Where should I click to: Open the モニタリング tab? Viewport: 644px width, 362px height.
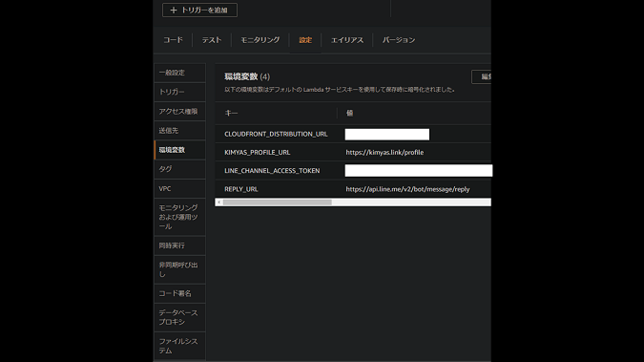click(260, 40)
